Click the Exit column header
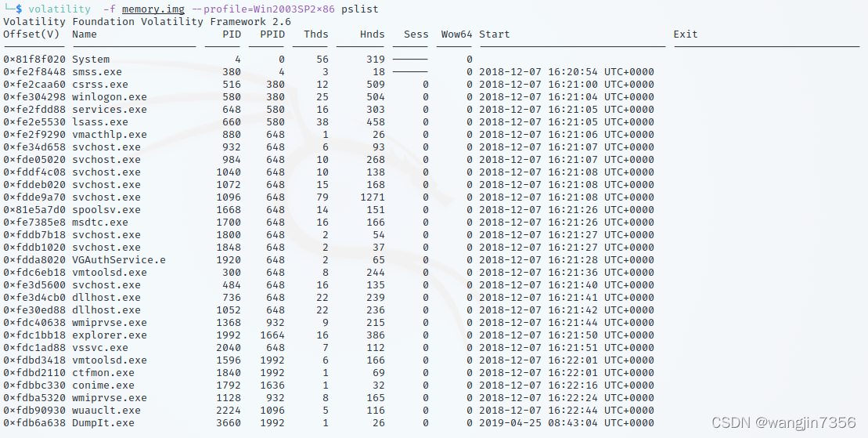The width and height of the screenshot is (868, 438). tap(686, 34)
